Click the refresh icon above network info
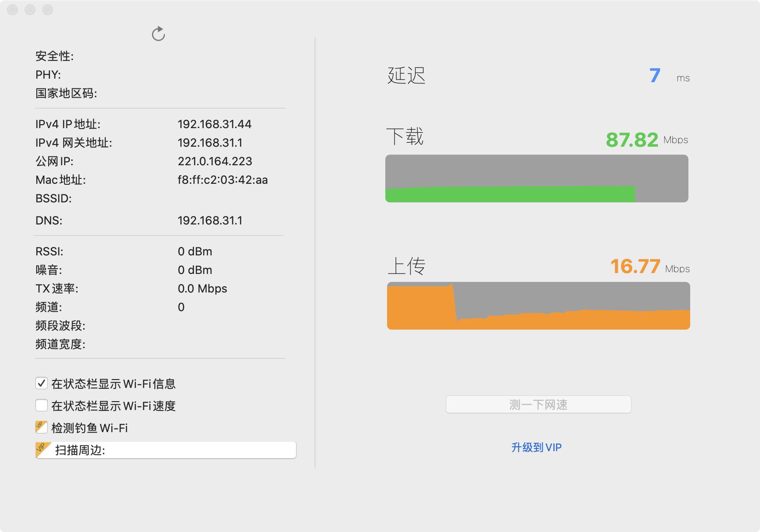The width and height of the screenshot is (760, 532). 158,34
